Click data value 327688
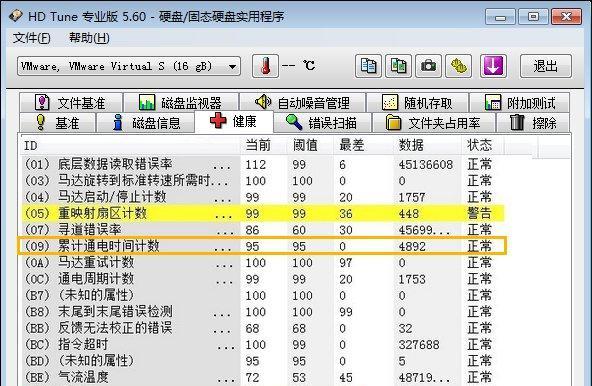Image resolution: width=592 pixels, height=386 pixels. pos(419,345)
